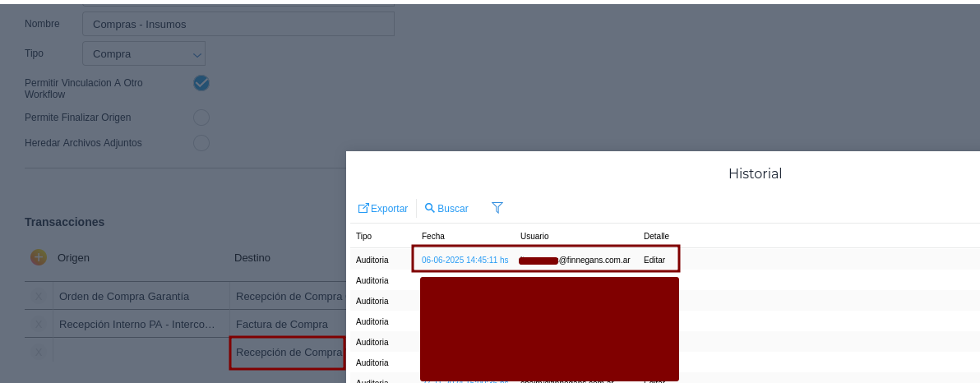Click Editar detail in first audit row
This screenshot has height=383, width=980.
654,260
